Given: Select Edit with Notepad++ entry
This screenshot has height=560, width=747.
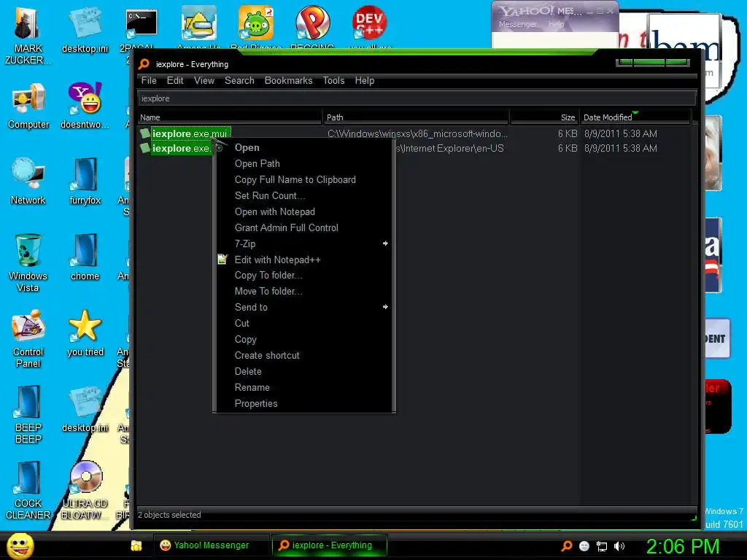Looking at the screenshot, I should tap(304, 260).
